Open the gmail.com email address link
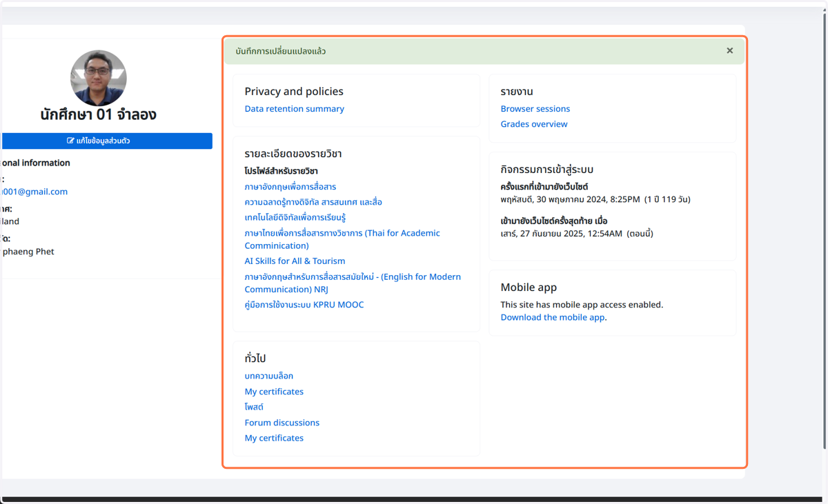 pos(34,192)
